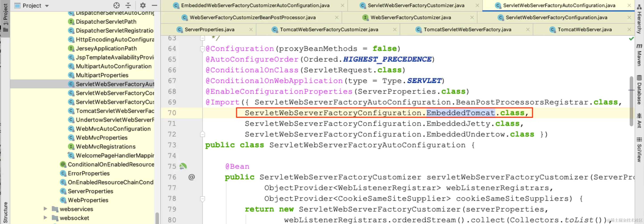The width and height of the screenshot is (644, 224).
Task: Click the EmbeddedUndertow reference on line 72
Action: pos(466,134)
